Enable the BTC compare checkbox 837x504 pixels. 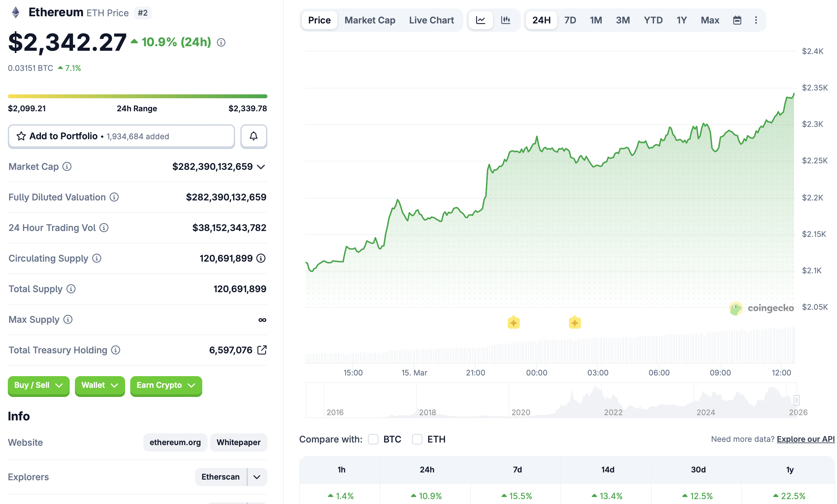(373, 439)
